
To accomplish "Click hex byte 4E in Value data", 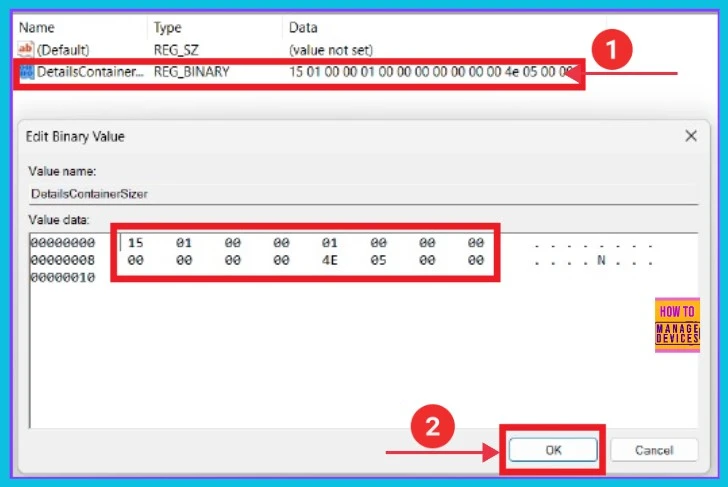I will [330, 260].
